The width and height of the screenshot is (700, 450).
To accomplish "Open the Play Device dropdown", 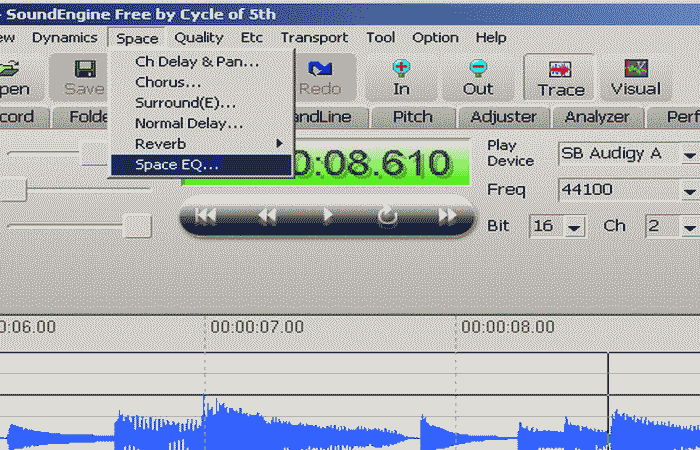I will [689, 155].
